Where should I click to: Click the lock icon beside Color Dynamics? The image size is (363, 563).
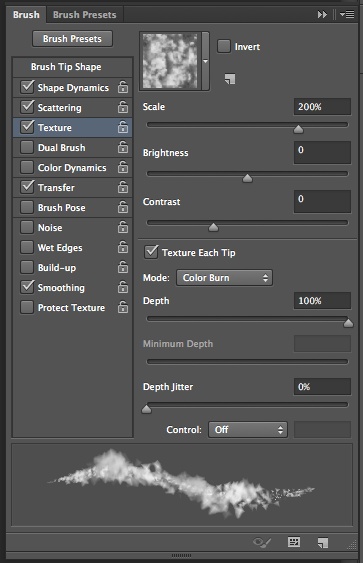click(123, 167)
